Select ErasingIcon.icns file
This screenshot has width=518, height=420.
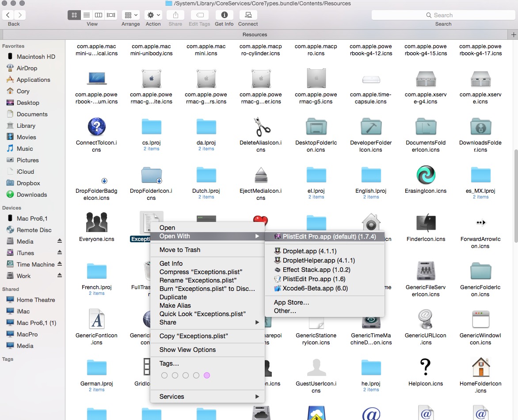point(426,175)
